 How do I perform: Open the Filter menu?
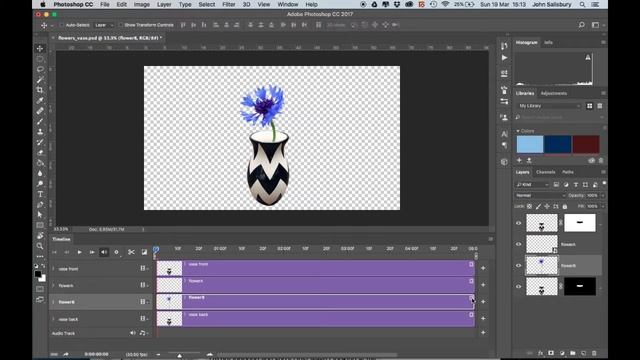229,4
